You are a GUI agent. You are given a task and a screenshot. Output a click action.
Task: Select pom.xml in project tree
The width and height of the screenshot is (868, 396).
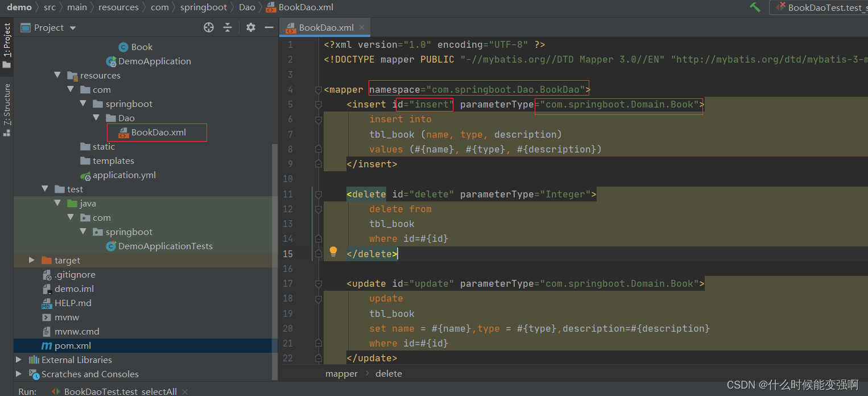point(66,345)
